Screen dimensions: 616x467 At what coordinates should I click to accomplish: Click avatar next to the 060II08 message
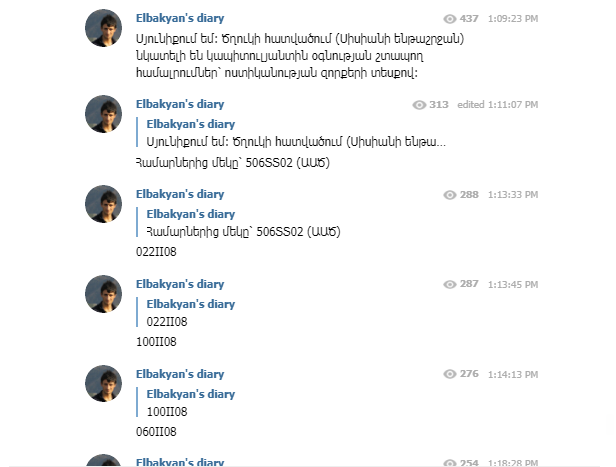tap(103, 384)
